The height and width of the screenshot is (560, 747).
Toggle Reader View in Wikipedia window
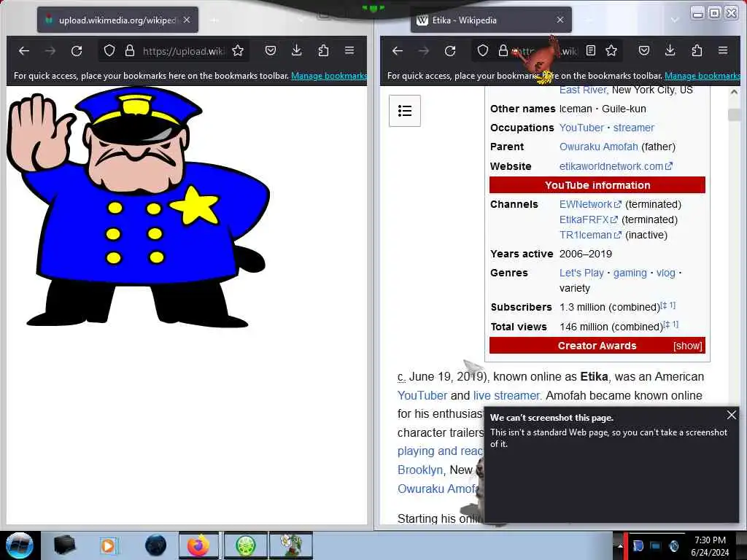pyautogui.click(x=591, y=50)
